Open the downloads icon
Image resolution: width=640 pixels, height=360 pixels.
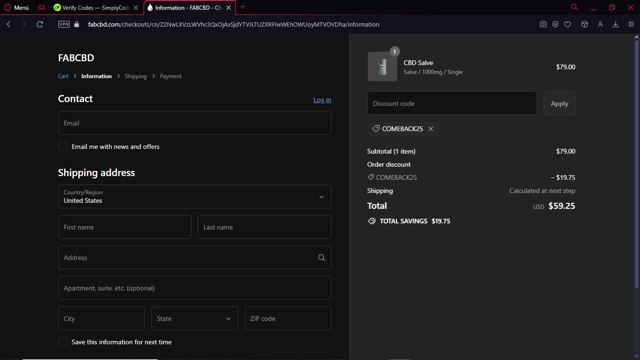[x=616, y=24]
